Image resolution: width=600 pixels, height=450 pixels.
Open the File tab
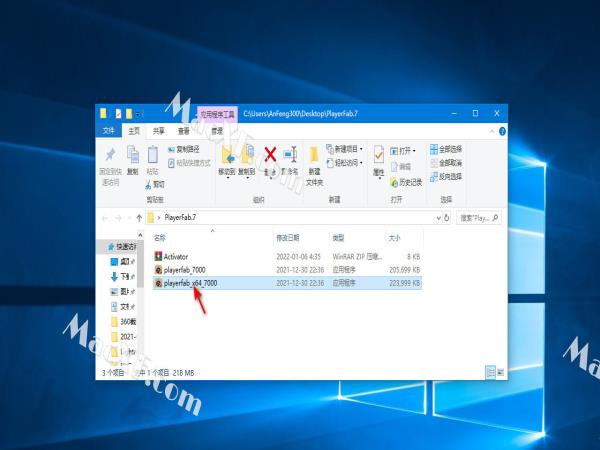[108, 131]
